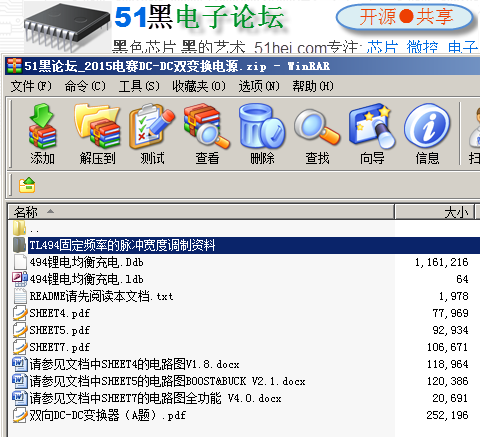
Task: Select file name SHEET7.pdf
Action: (x=60, y=347)
